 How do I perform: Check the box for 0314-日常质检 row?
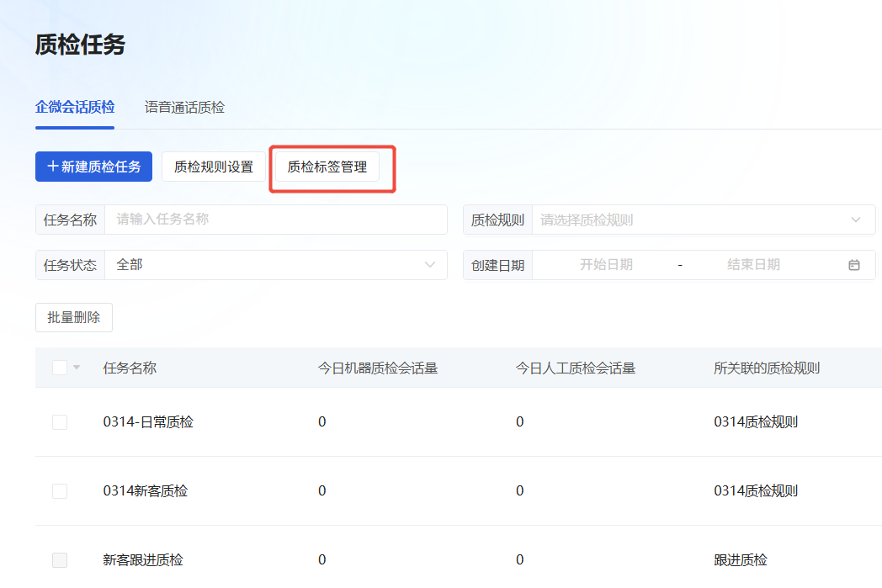pos(60,422)
